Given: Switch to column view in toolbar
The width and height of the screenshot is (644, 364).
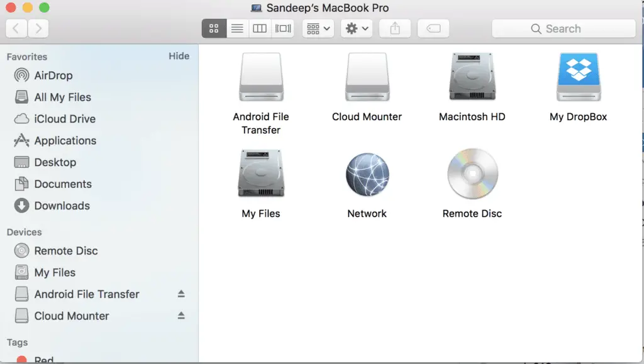Looking at the screenshot, I should coord(260,28).
